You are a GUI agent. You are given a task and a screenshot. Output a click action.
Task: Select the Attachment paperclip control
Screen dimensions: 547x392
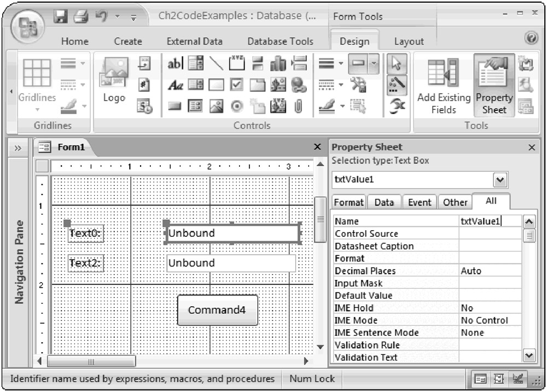pos(299,105)
